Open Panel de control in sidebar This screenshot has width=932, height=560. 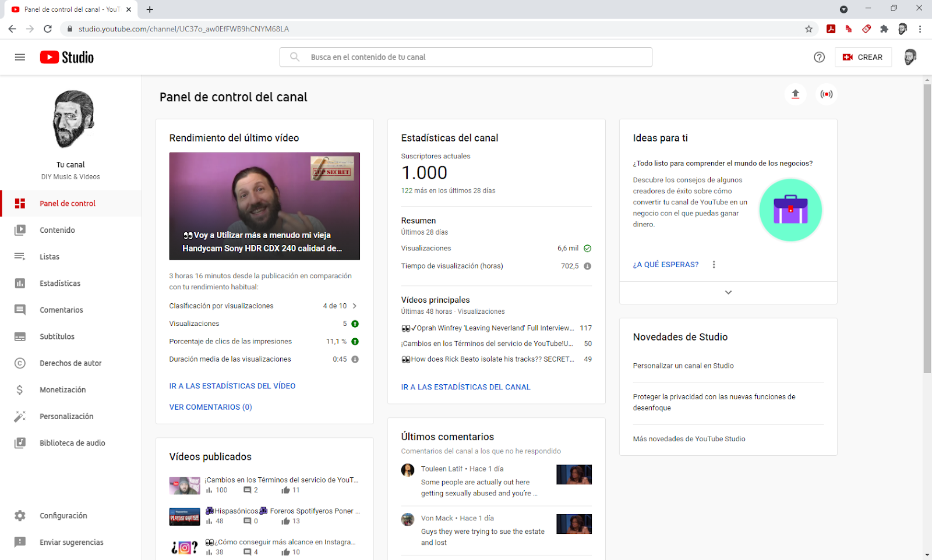[70, 203]
